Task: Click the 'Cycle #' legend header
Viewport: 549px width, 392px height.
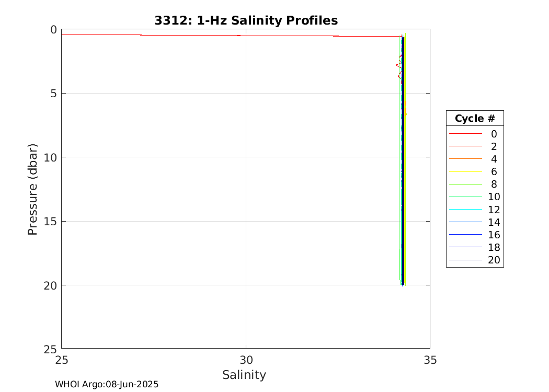Action: pyautogui.click(x=475, y=118)
